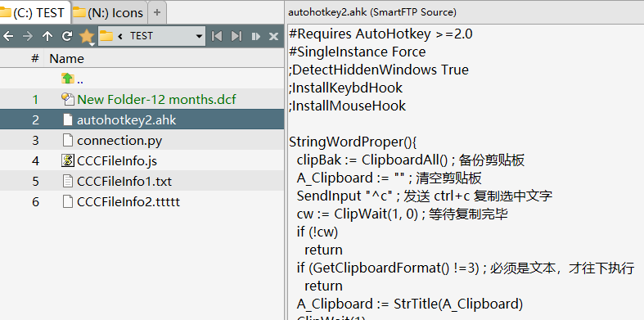
Task: Click the New Folder-12 months.dcf file icon
Action: click(x=67, y=98)
